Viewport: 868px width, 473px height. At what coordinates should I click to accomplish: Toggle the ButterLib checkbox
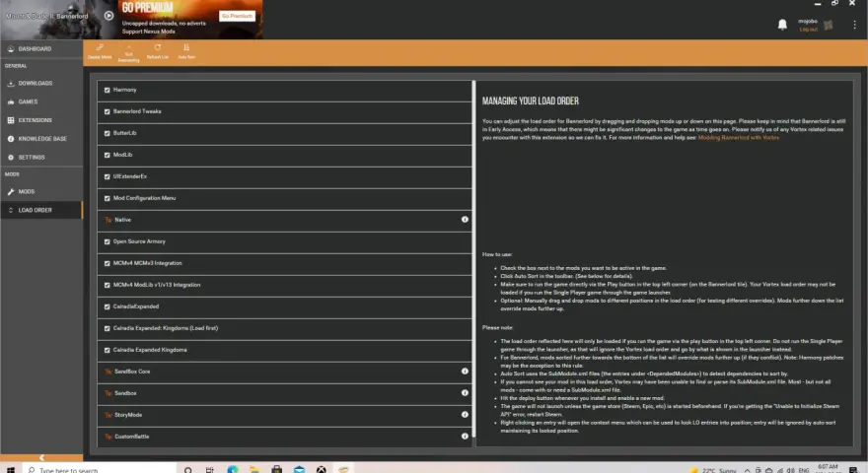click(108, 133)
